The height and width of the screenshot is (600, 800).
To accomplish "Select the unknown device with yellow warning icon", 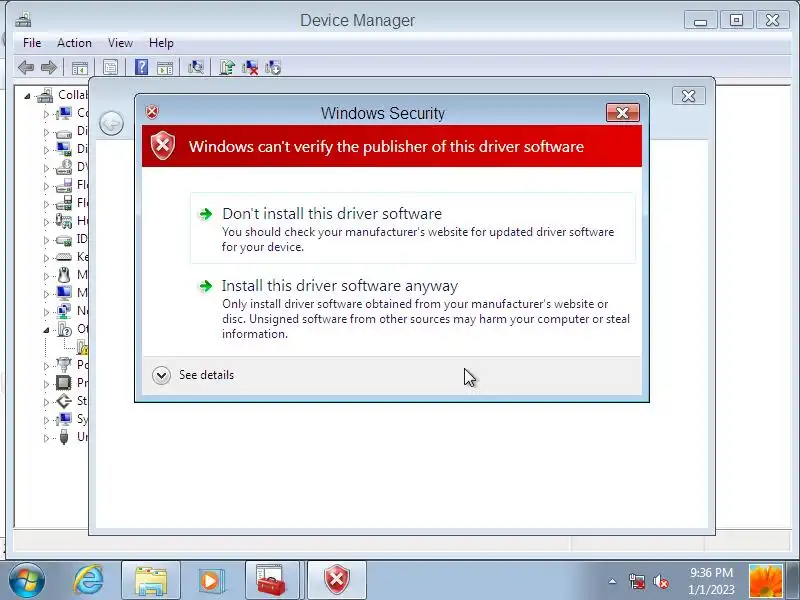I will (x=83, y=347).
